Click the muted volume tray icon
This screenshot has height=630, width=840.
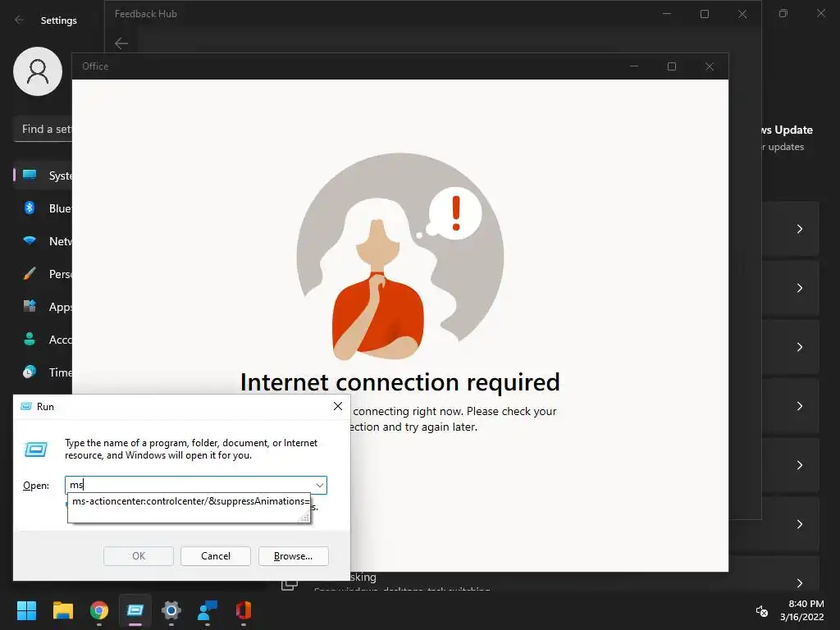pos(761,610)
